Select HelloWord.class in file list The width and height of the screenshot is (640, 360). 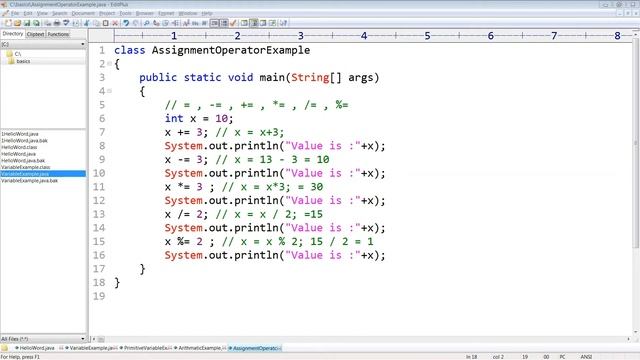(x=19, y=147)
